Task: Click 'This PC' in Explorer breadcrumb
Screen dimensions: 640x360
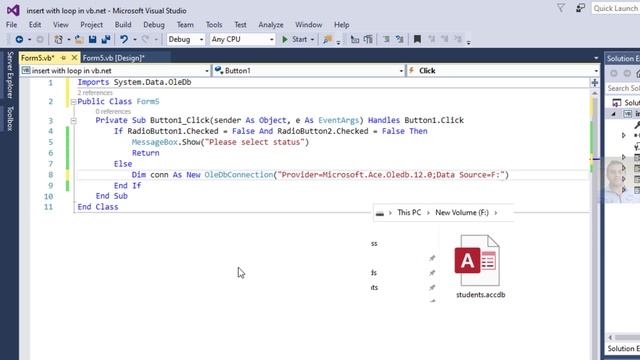Action: coord(409,213)
